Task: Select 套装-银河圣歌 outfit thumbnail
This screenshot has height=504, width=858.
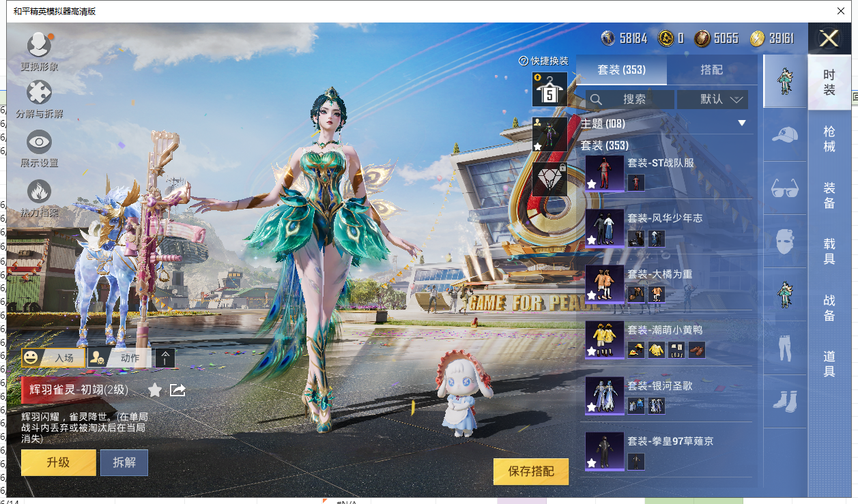Action: point(605,396)
